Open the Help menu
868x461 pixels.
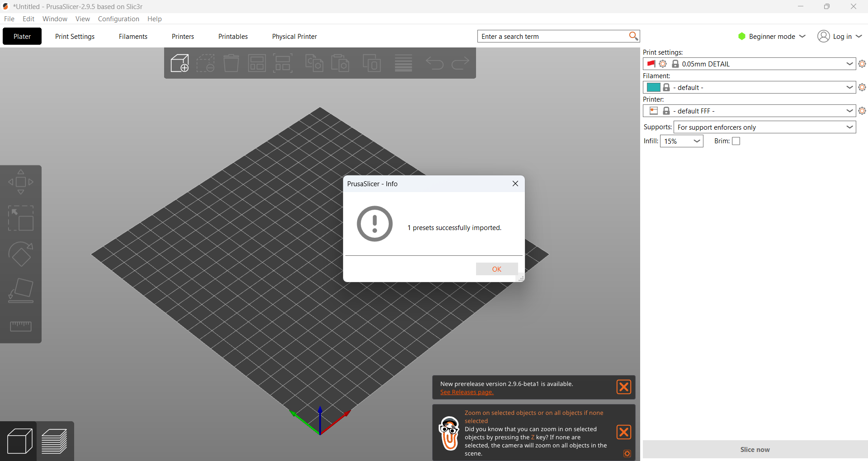pyautogui.click(x=155, y=19)
